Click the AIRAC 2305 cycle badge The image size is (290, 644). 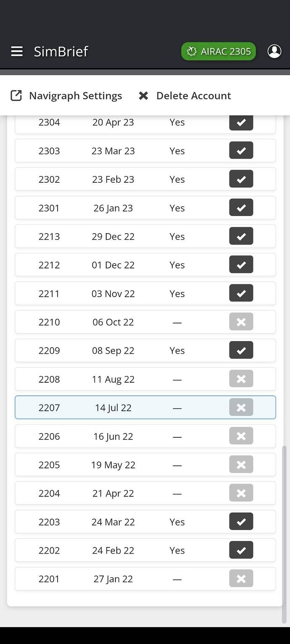pos(219,51)
